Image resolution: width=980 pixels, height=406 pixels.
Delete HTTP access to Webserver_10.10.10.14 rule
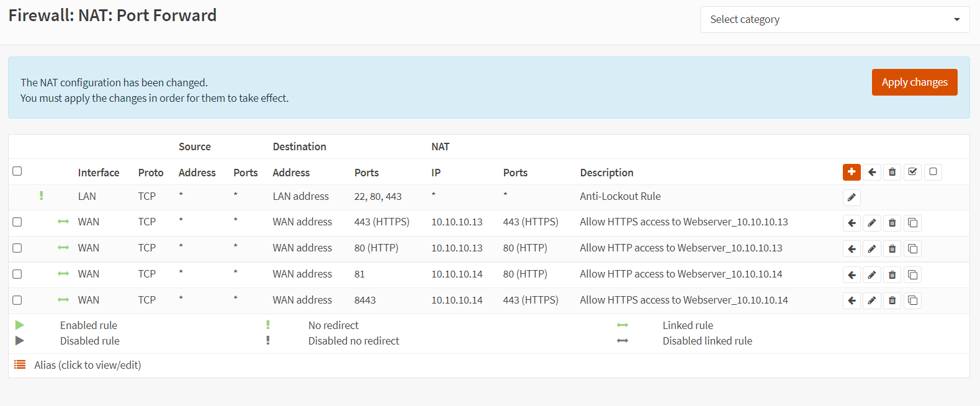tap(892, 275)
